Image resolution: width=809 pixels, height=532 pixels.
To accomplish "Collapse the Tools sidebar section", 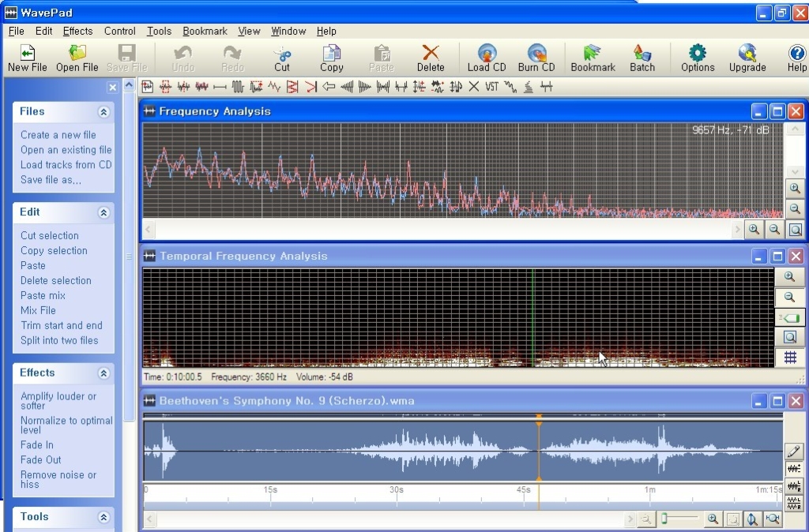I will pos(103,517).
